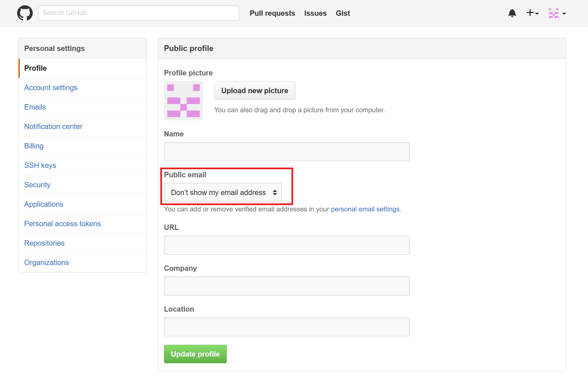Click the green Update profile button
Viewport: 588px width, 376px height.
195,354
